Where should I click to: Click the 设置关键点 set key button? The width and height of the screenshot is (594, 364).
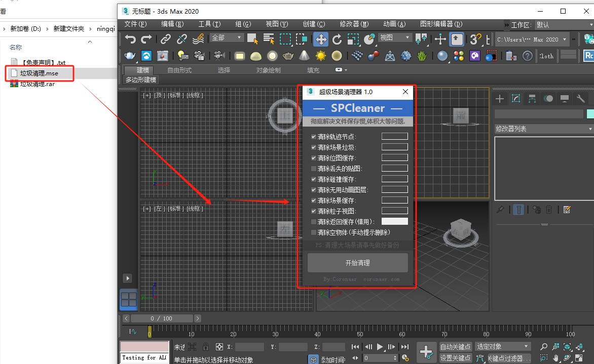coord(455,358)
